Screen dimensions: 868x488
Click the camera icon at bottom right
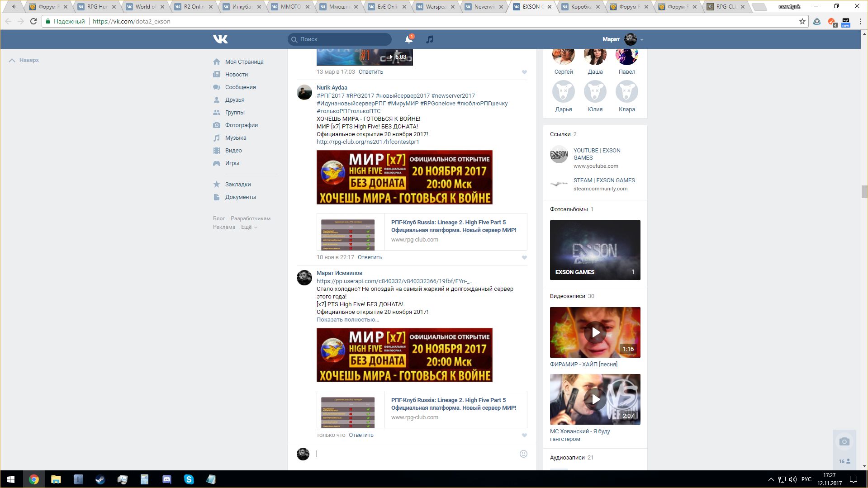click(x=844, y=441)
